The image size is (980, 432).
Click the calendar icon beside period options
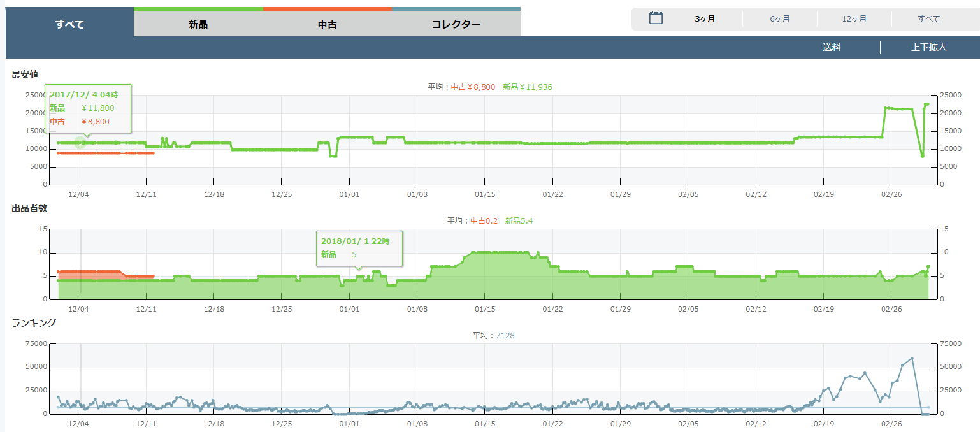(x=656, y=18)
